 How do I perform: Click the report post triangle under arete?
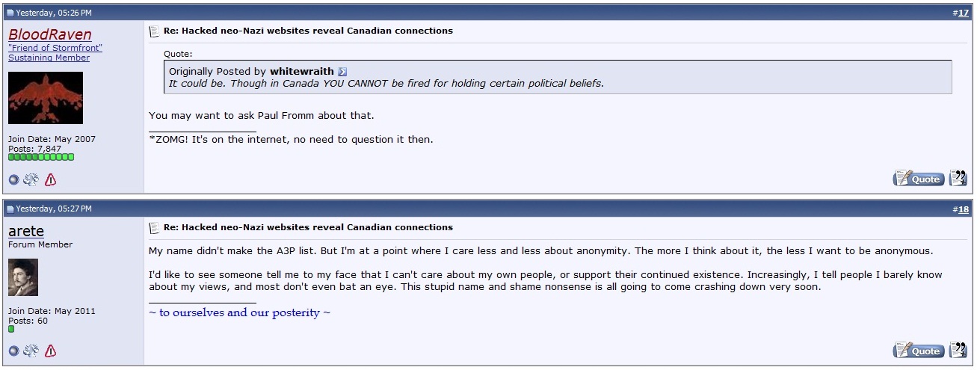pyautogui.click(x=51, y=351)
